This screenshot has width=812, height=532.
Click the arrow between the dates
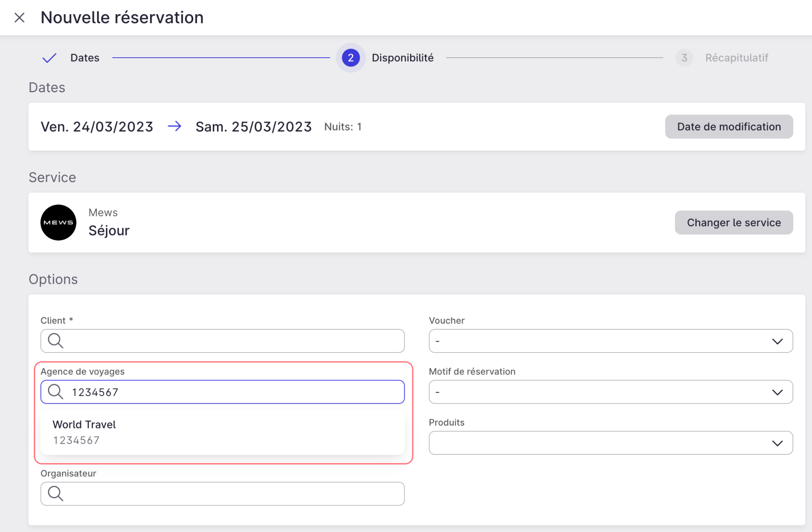[175, 126]
